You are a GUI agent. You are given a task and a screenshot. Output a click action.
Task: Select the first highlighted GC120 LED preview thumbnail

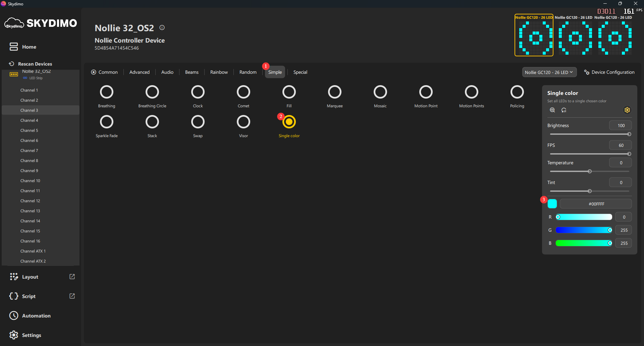(x=534, y=35)
